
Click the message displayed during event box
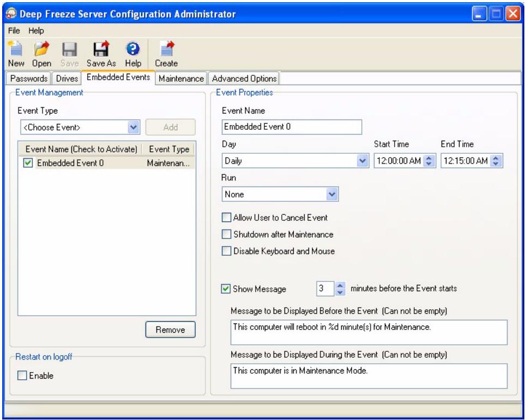pos(369,376)
